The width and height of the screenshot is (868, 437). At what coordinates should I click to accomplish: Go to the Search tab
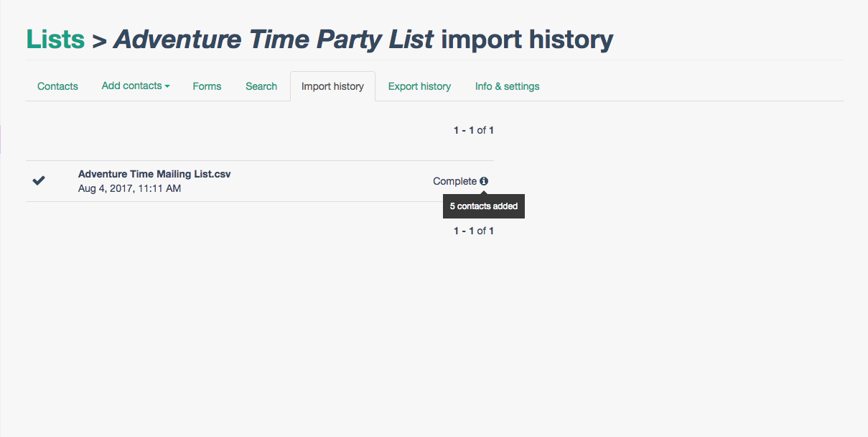click(261, 86)
